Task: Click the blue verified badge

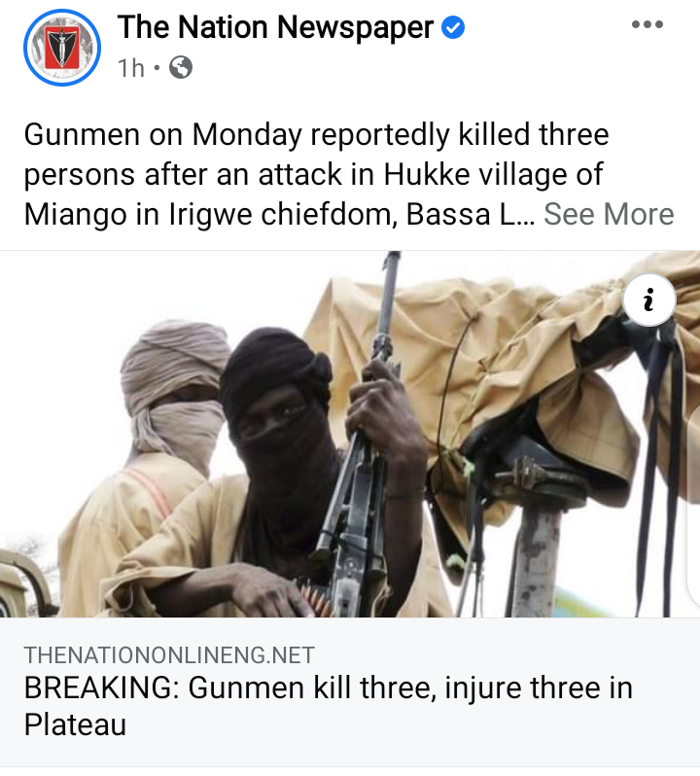Action: [453, 27]
